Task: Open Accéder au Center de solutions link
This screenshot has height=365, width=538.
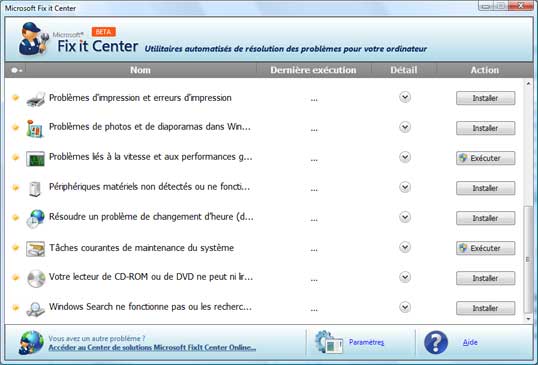Action: coord(152,348)
